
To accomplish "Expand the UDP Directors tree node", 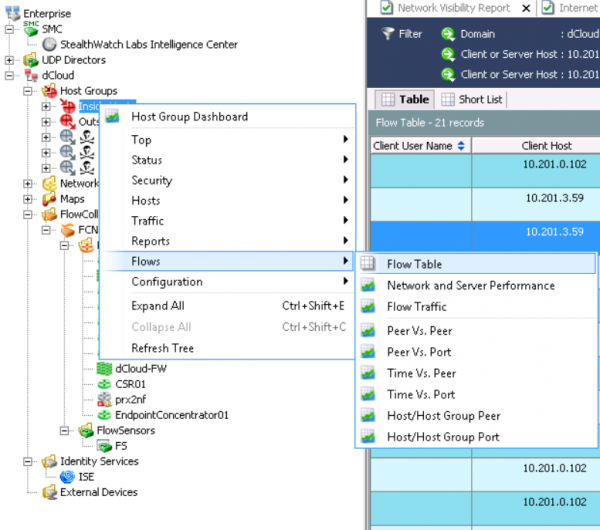I will point(10,60).
